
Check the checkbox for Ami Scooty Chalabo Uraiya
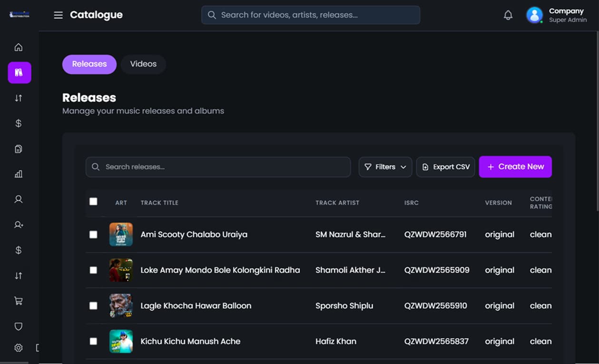[93, 234]
